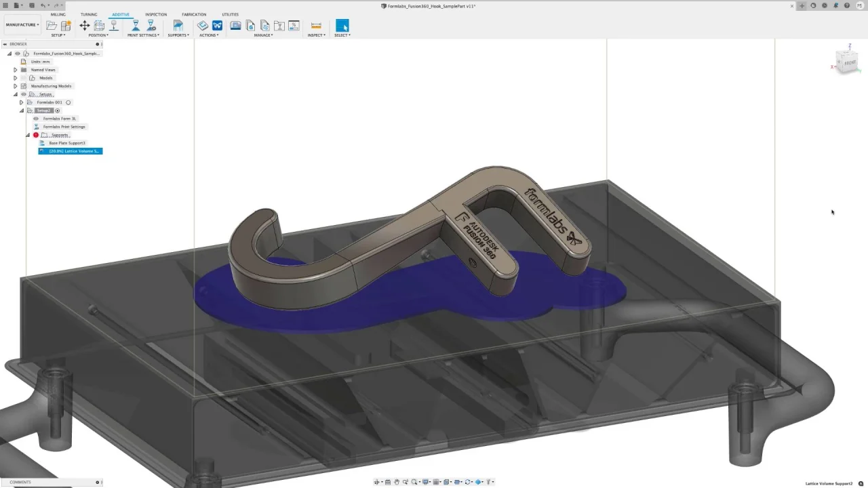Click the Task Manager percentage icon

coord(294,25)
